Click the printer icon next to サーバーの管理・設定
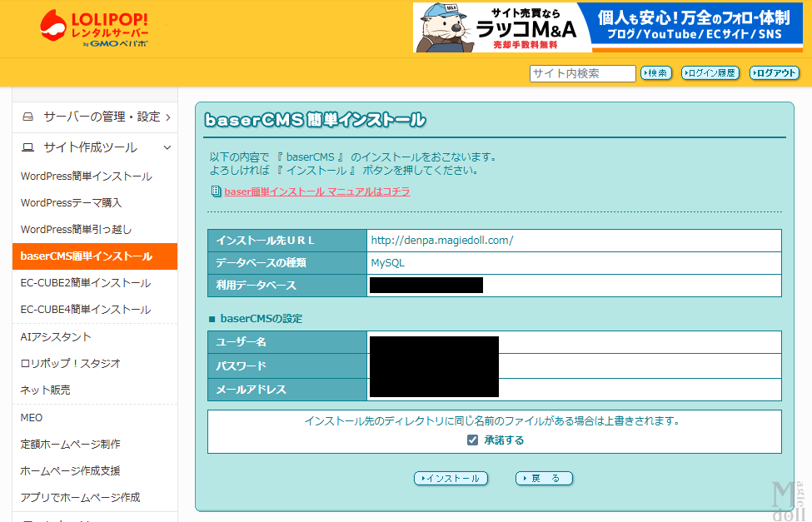This screenshot has height=522, width=812. point(28,117)
